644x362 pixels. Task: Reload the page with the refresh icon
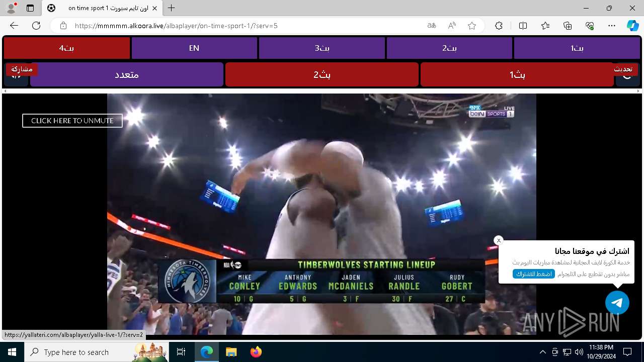(x=36, y=26)
